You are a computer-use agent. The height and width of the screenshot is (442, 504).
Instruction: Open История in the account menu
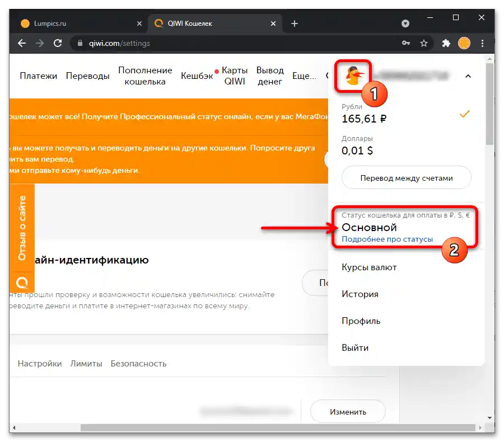tap(360, 294)
